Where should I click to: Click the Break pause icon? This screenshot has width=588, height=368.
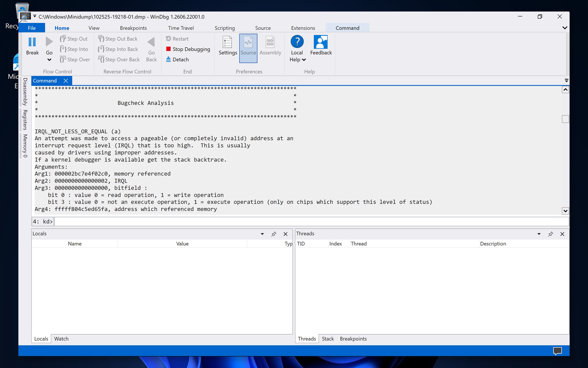click(32, 42)
